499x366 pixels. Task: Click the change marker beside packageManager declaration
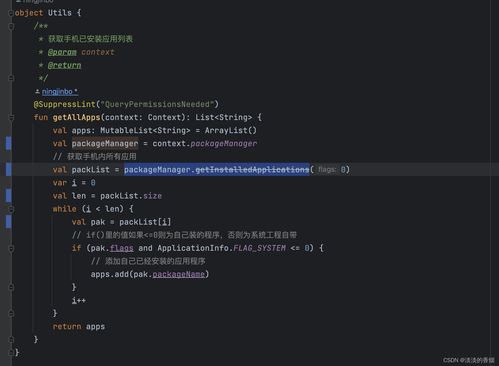click(x=9, y=143)
